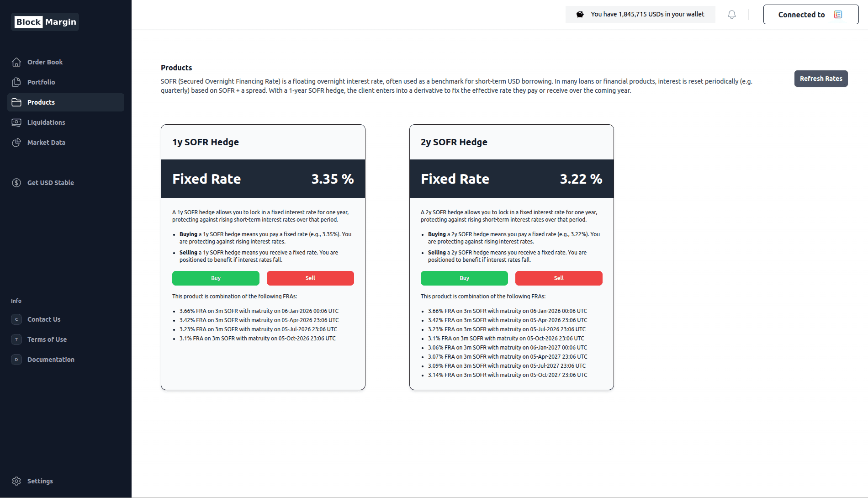The width and height of the screenshot is (868, 498).
Task: Click the Order Book home icon
Action: pyautogui.click(x=16, y=62)
